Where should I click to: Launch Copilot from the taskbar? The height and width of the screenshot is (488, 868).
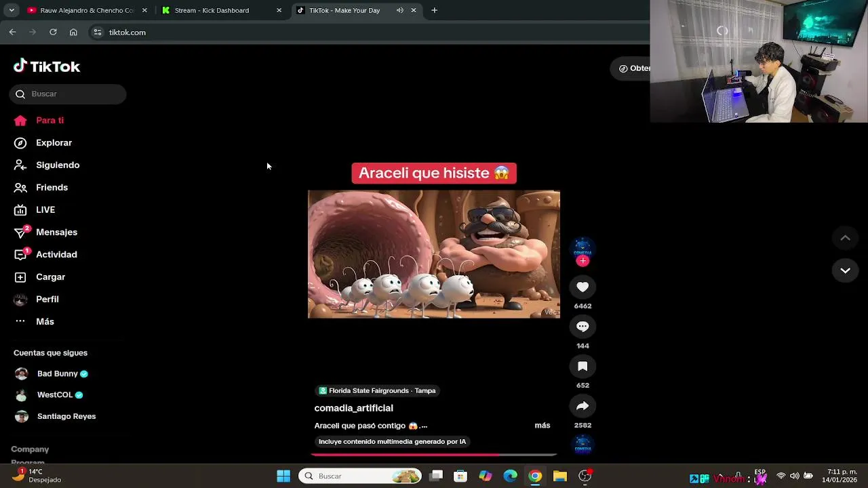(x=486, y=476)
